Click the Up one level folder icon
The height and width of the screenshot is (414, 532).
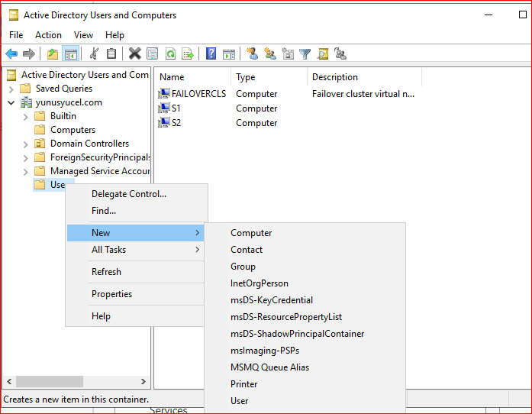coord(53,53)
